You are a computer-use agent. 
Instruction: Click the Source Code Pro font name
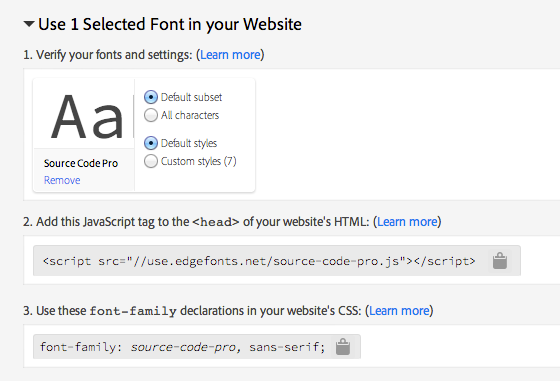click(x=81, y=163)
